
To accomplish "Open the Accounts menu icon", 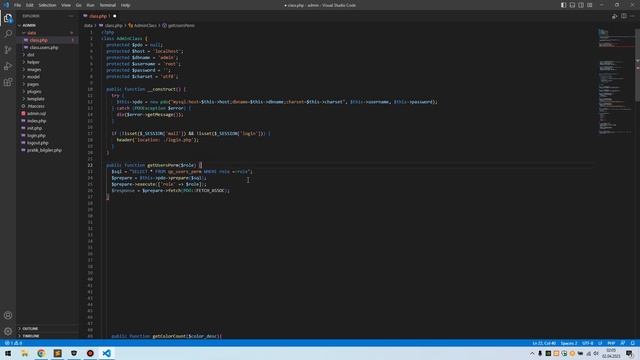I will 8,315.
